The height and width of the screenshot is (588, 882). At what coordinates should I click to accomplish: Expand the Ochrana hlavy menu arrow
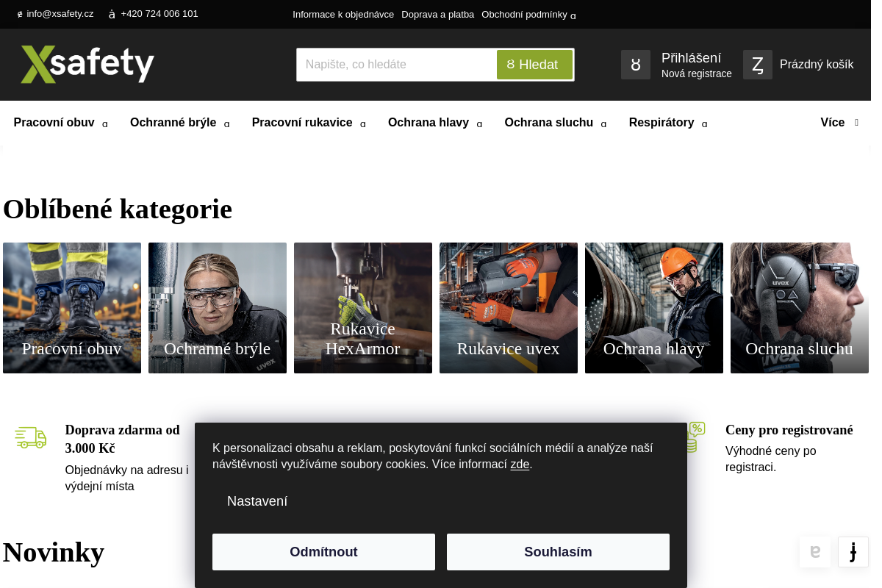(480, 123)
